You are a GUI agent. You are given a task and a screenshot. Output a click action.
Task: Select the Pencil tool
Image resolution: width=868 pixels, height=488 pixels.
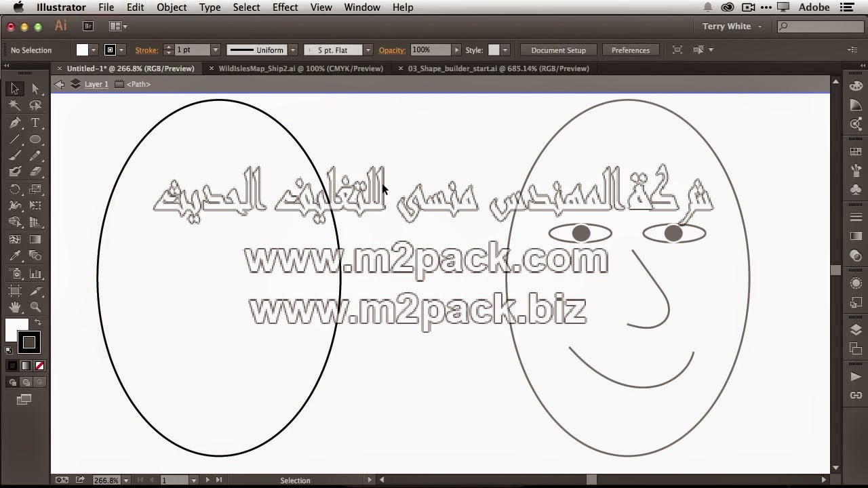click(36, 156)
